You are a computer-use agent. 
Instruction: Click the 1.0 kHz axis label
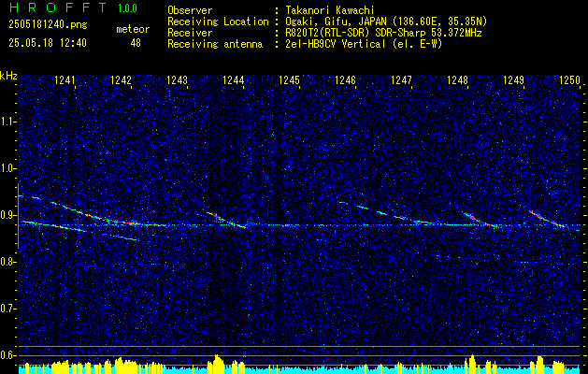[x=7, y=168]
